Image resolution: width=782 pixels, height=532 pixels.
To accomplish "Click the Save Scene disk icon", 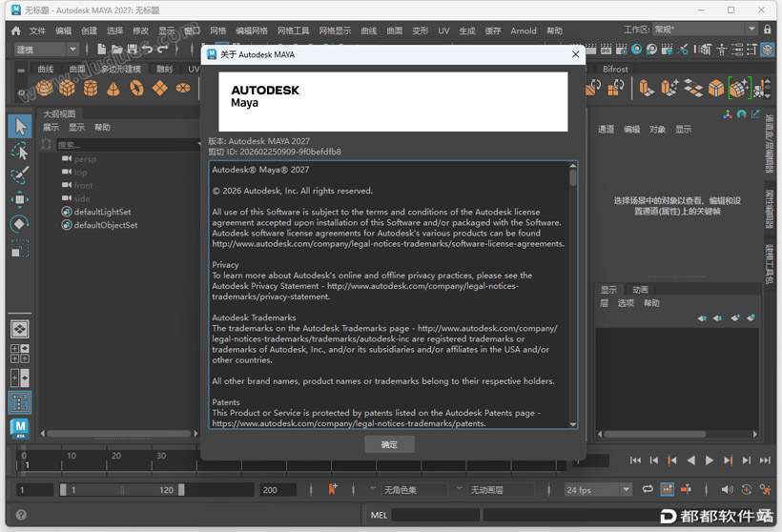I will [133, 49].
